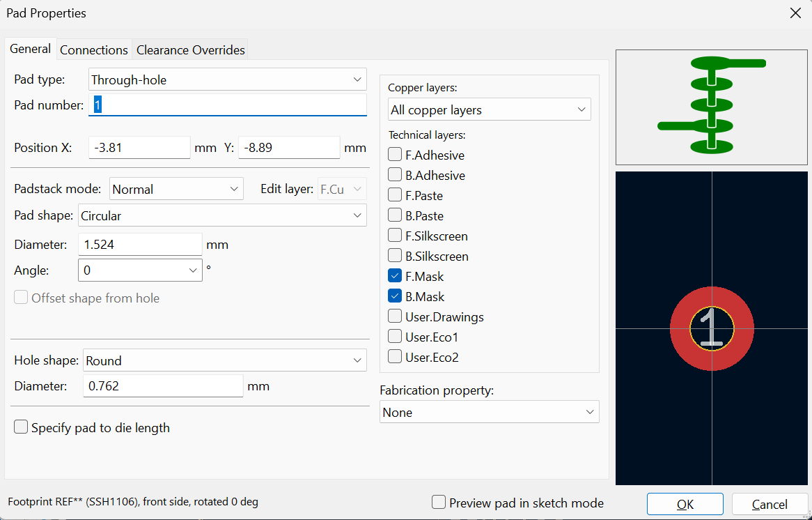Click the pad Diameter field 1.524
812x520 pixels.
[140, 244]
